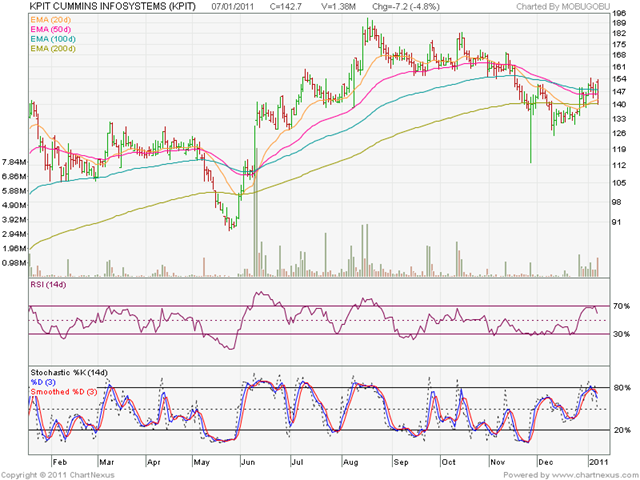Click the Sep month label on time axis
The width and height of the screenshot is (640, 480).
(x=401, y=462)
